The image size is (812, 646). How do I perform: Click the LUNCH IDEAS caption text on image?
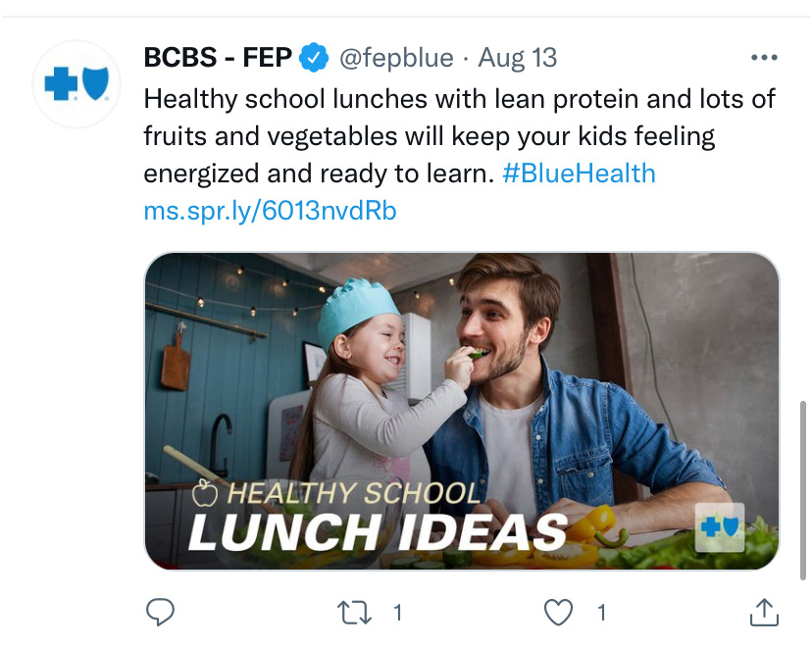378,532
